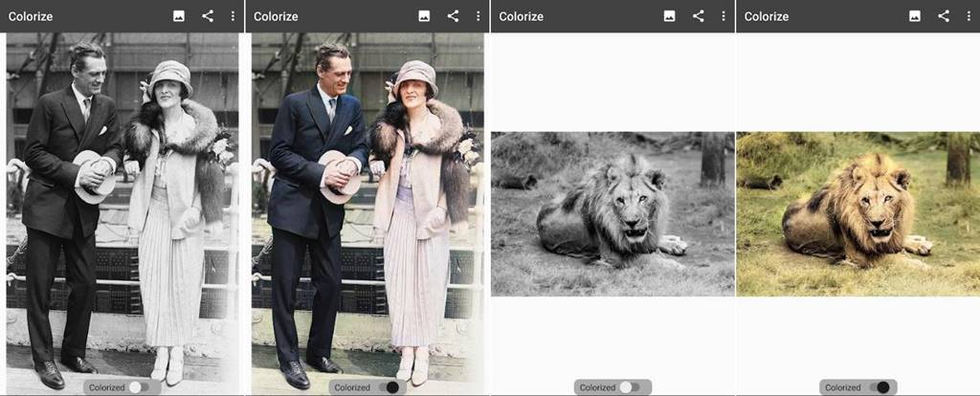The height and width of the screenshot is (396, 980).
Task: Share the colorized couple photo
Action: coord(453,16)
